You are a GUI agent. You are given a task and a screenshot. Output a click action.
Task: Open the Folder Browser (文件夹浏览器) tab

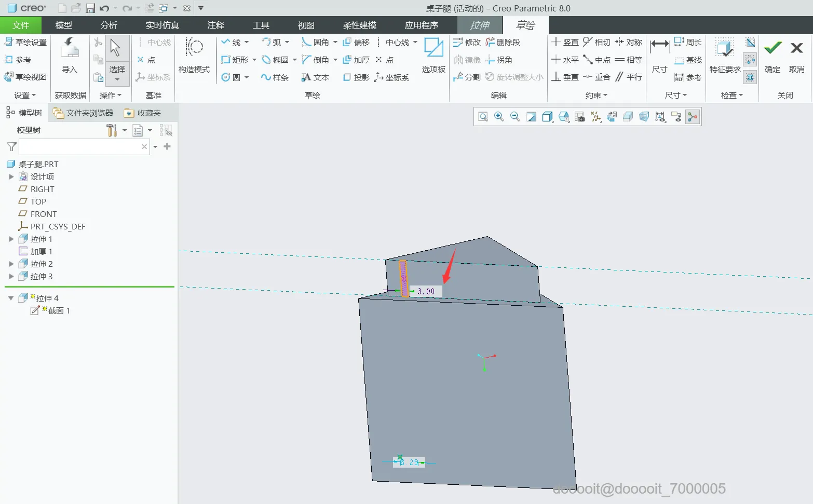point(83,113)
